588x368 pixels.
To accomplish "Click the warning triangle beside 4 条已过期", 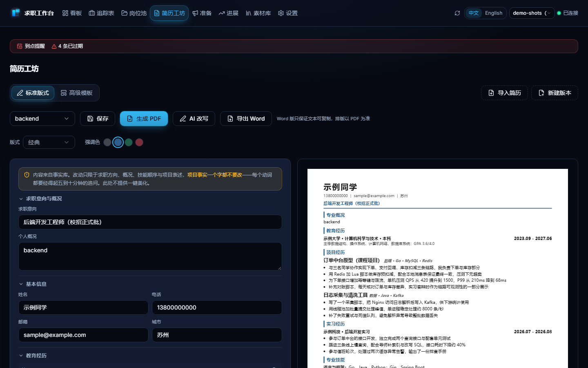I will (x=54, y=46).
